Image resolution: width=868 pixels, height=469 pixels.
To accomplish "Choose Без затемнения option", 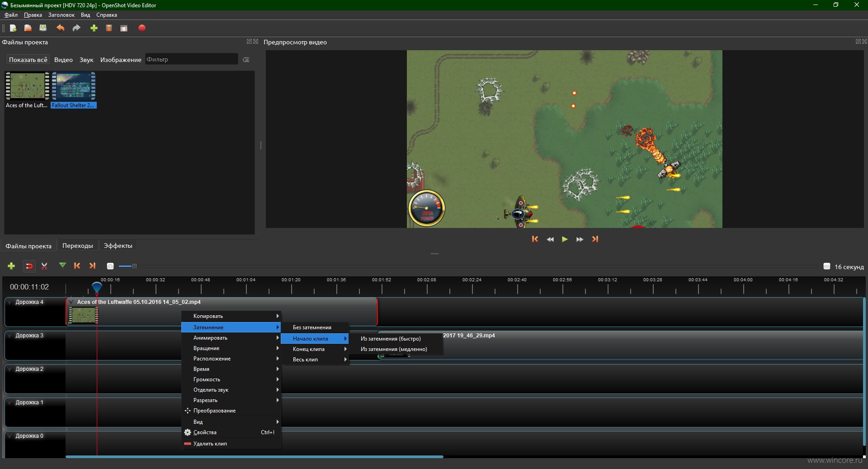I will click(x=315, y=327).
